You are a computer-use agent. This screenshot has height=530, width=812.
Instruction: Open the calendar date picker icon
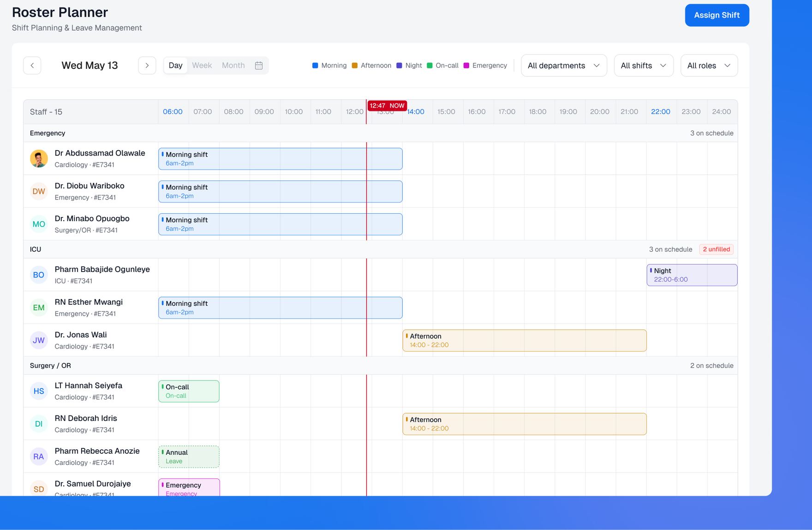[259, 66]
